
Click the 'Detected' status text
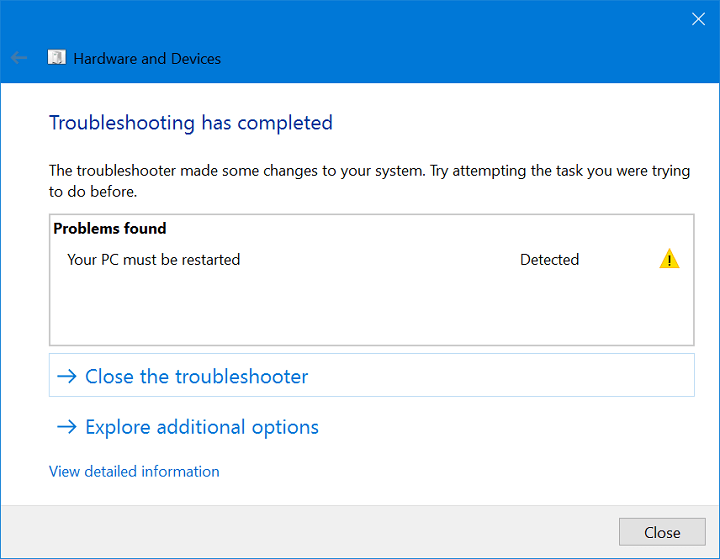point(549,260)
